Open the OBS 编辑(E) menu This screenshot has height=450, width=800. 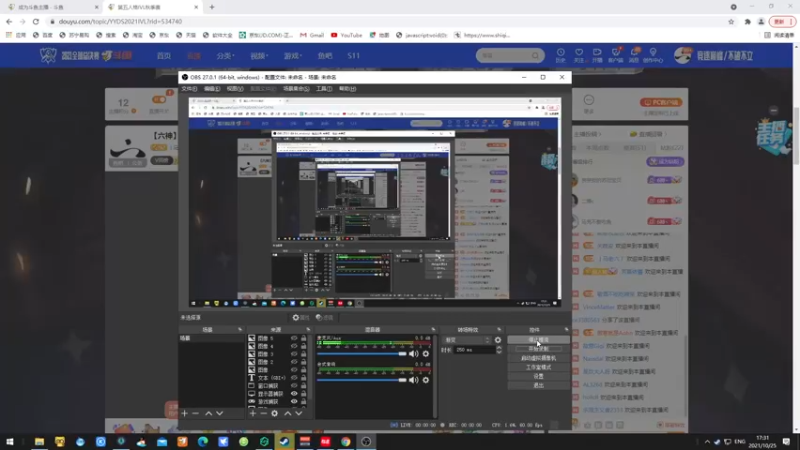212,89
